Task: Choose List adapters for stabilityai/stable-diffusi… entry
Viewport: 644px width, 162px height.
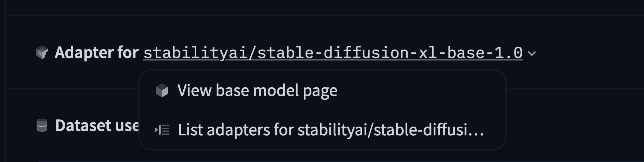Action: [330, 130]
